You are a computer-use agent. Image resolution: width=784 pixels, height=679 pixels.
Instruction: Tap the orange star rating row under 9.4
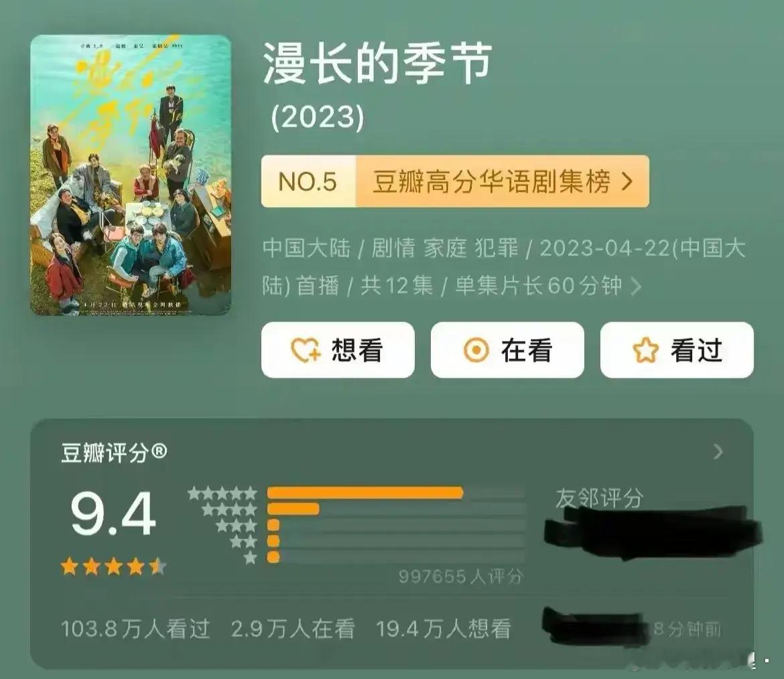coord(113,567)
